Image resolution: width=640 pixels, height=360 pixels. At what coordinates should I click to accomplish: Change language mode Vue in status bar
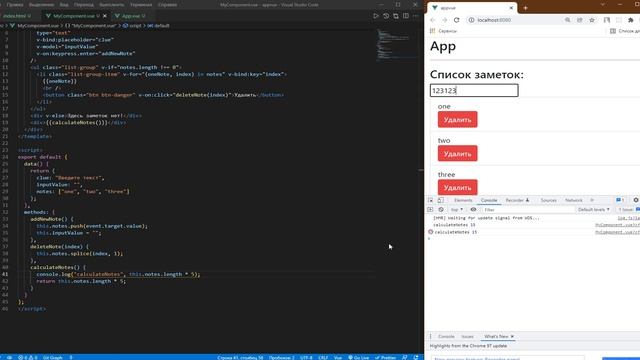pyautogui.click(x=338, y=358)
